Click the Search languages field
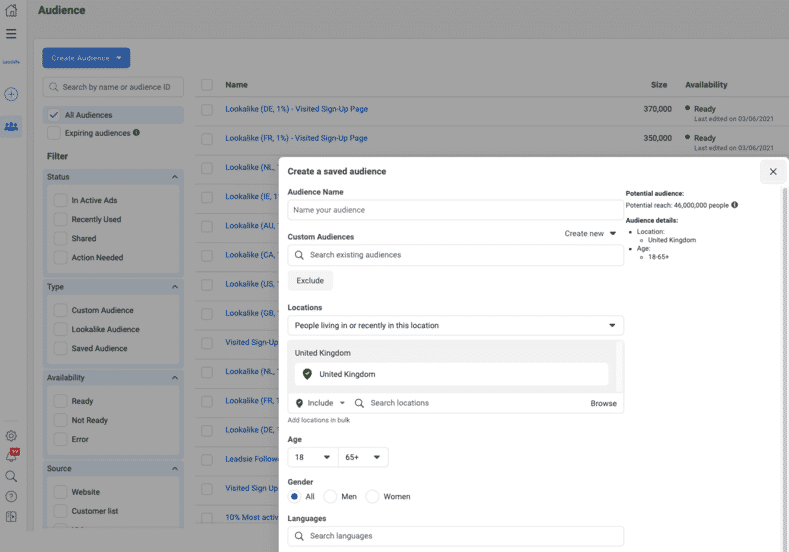The image size is (789, 552). [x=455, y=536]
